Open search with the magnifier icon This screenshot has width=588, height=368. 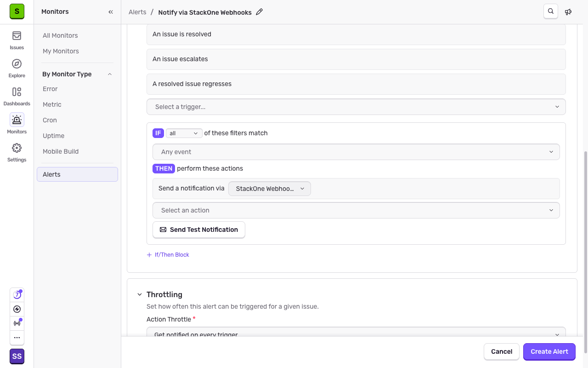tap(551, 11)
